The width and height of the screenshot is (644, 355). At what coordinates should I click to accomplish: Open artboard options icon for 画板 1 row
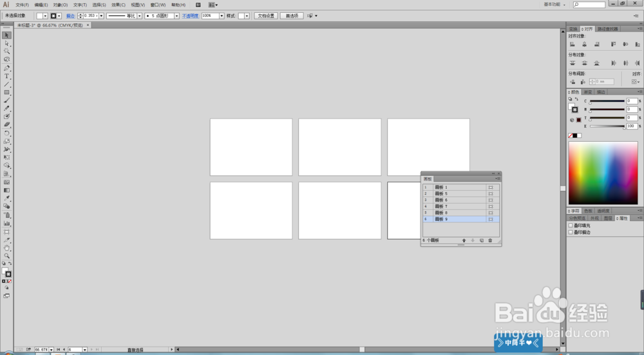click(x=490, y=187)
